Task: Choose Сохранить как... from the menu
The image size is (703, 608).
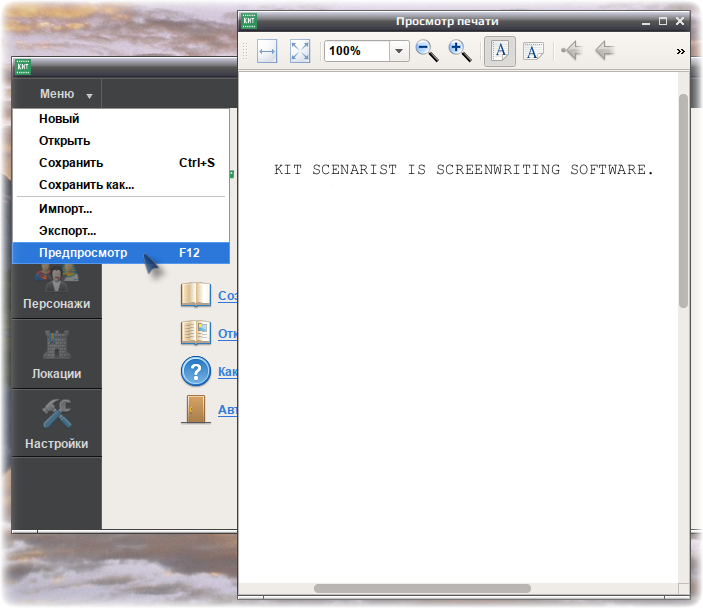Action: pyautogui.click(x=121, y=185)
